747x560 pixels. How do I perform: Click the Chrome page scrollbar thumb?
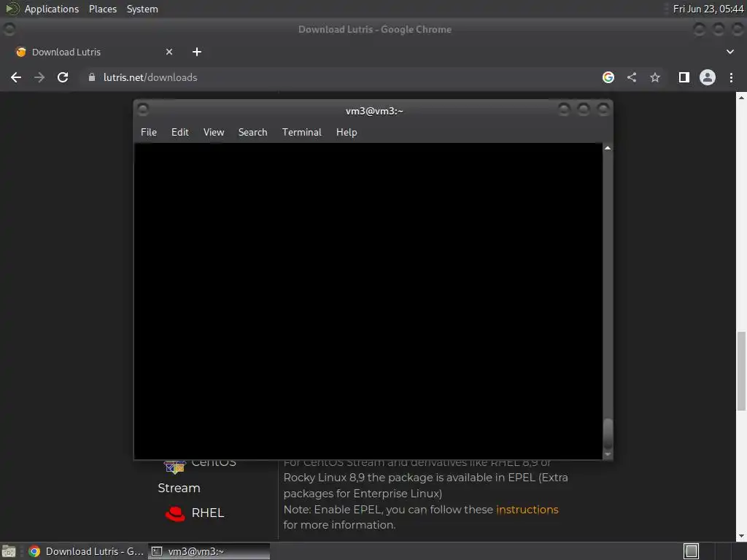[741, 371]
